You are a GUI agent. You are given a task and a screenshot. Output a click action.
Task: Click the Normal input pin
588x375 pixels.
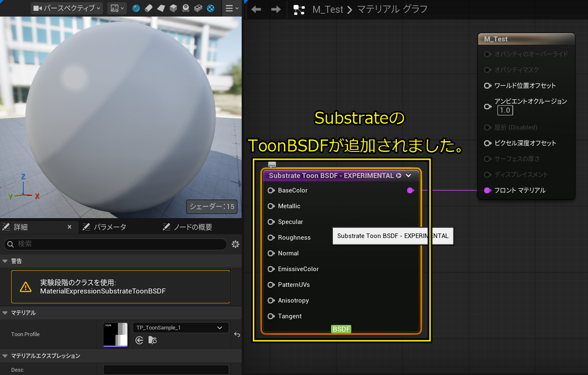tap(271, 253)
